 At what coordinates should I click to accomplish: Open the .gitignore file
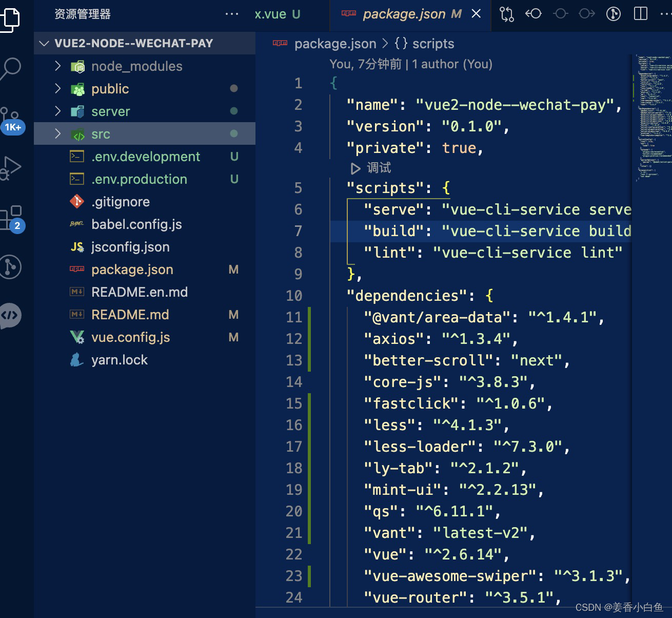pyautogui.click(x=145, y=202)
